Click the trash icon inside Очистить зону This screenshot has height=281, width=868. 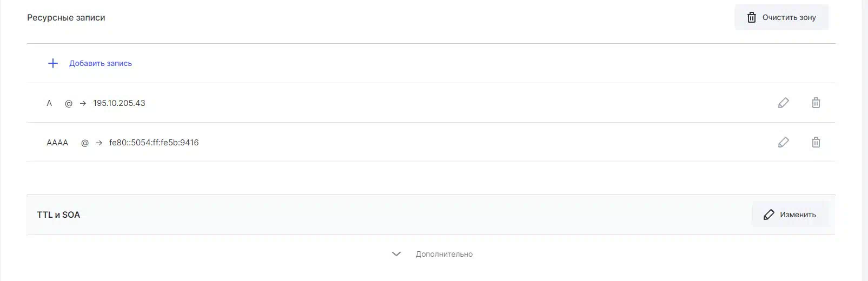point(751,17)
